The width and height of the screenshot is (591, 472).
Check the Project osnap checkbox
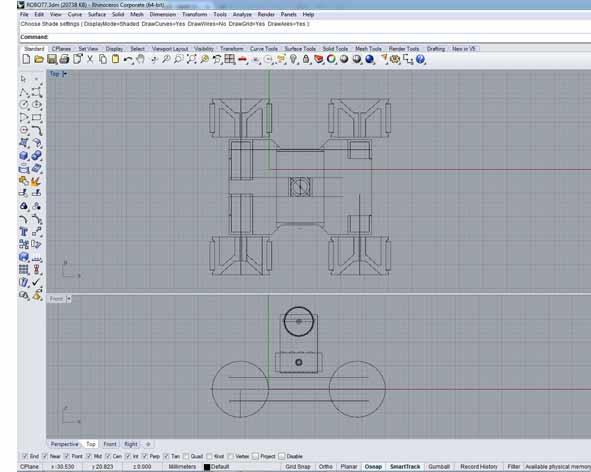[x=255, y=456]
